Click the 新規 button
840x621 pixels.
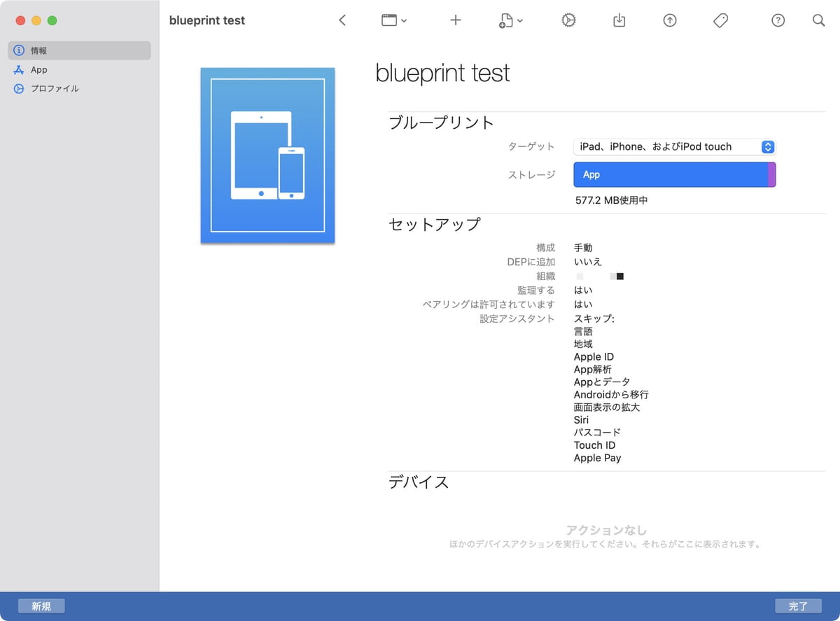tap(41, 606)
